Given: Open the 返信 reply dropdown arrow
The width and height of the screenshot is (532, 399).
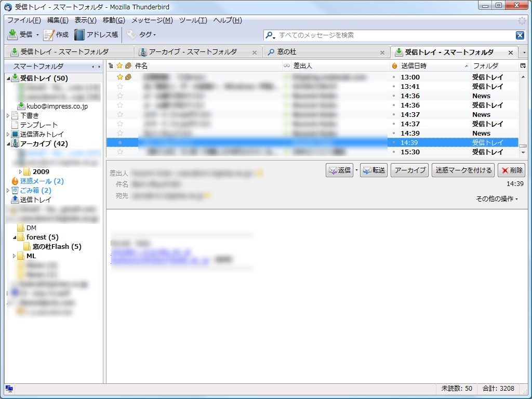Looking at the screenshot, I should click(x=356, y=170).
